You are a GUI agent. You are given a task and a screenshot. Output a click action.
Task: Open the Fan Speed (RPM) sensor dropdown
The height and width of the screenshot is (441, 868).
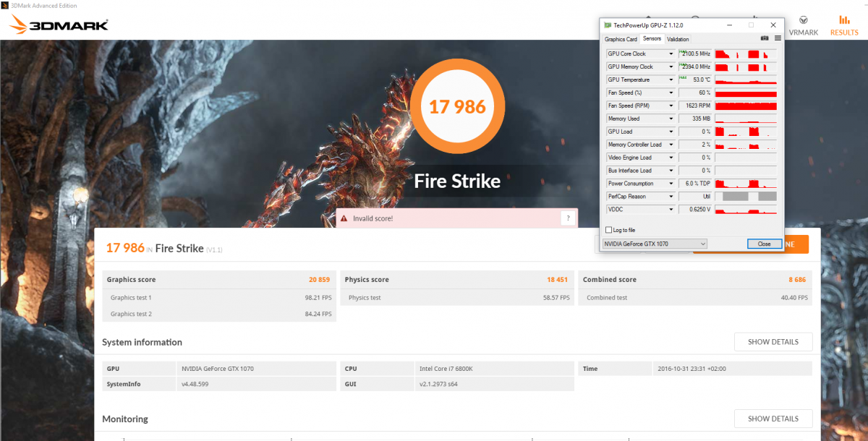671,106
